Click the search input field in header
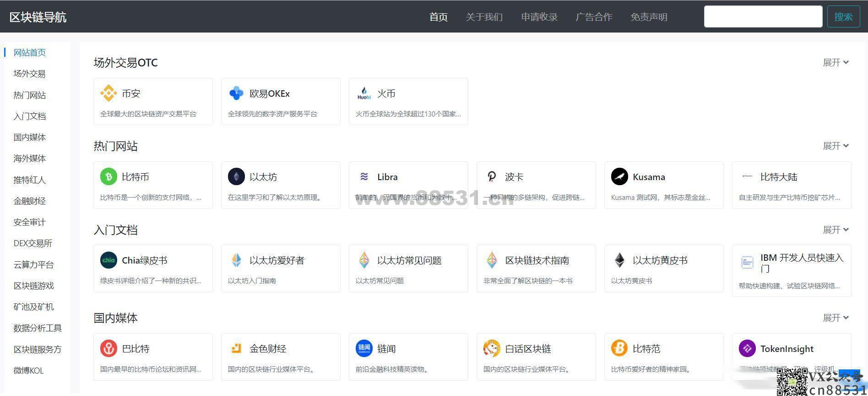This screenshot has width=868, height=396. (x=763, y=16)
